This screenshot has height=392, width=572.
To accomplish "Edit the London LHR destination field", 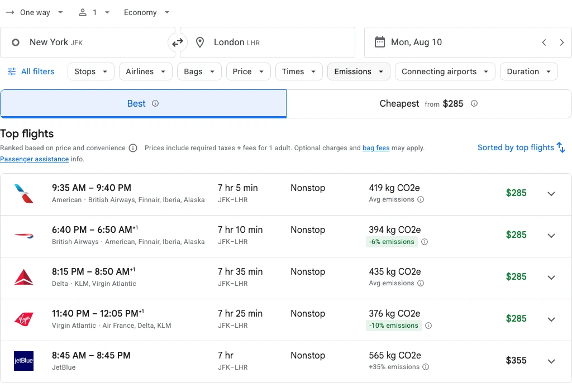I will (268, 42).
